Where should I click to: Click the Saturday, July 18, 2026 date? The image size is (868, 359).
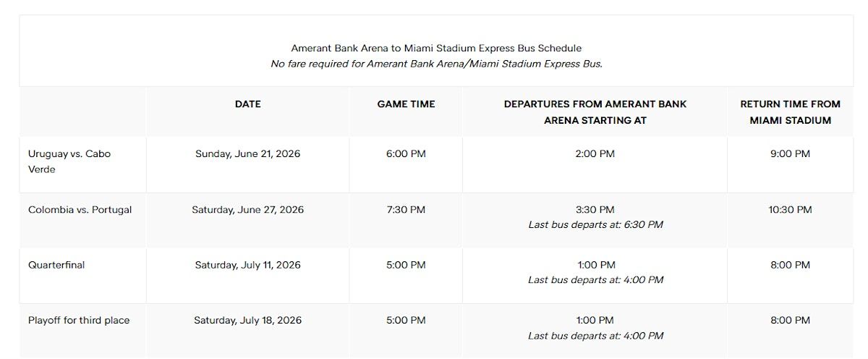click(248, 320)
